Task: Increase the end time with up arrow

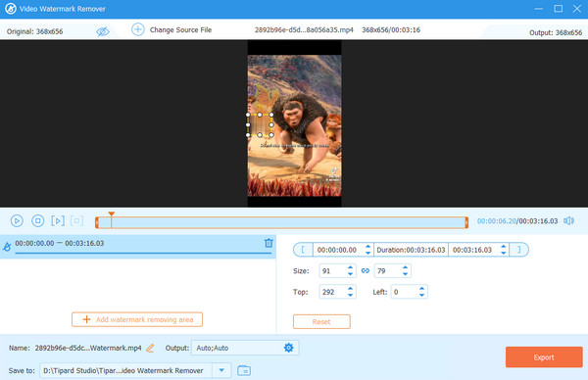Action: pyautogui.click(x=504, y=247)
